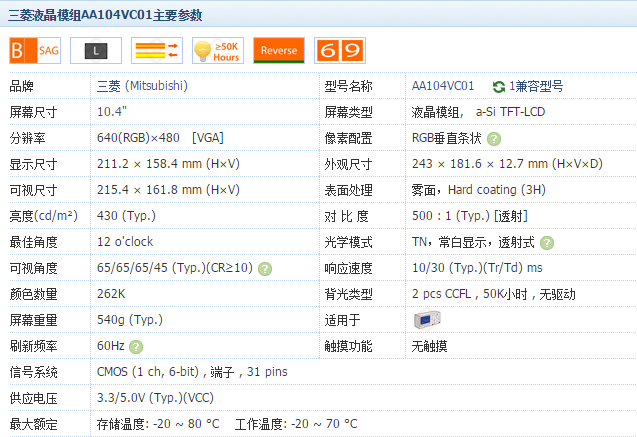Click the orange Reverse scan badge
637x437 pixels.
pos(279,50)
